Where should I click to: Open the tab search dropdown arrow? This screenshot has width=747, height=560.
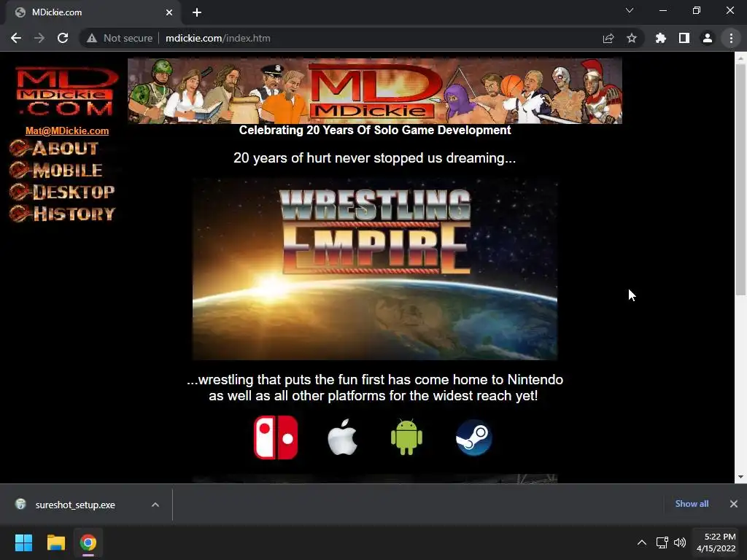point(630,10)
